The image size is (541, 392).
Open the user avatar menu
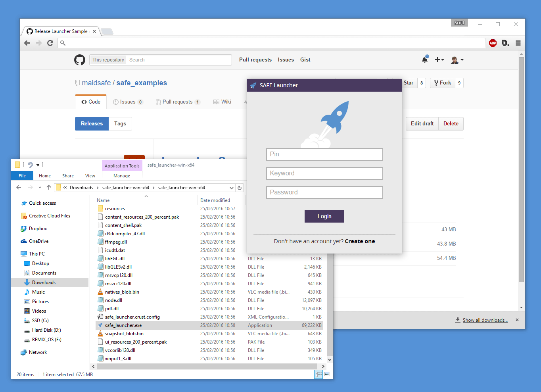click(x=457, y=60)
